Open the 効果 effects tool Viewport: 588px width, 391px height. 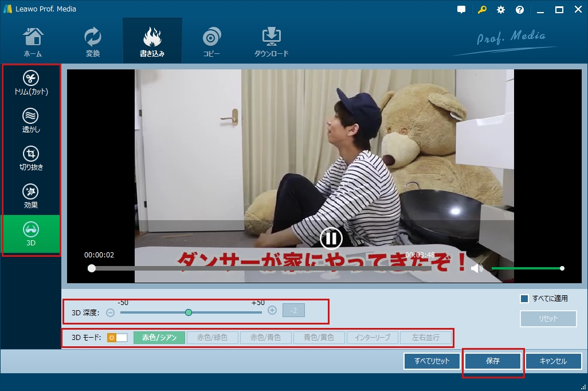click(31, 196)
